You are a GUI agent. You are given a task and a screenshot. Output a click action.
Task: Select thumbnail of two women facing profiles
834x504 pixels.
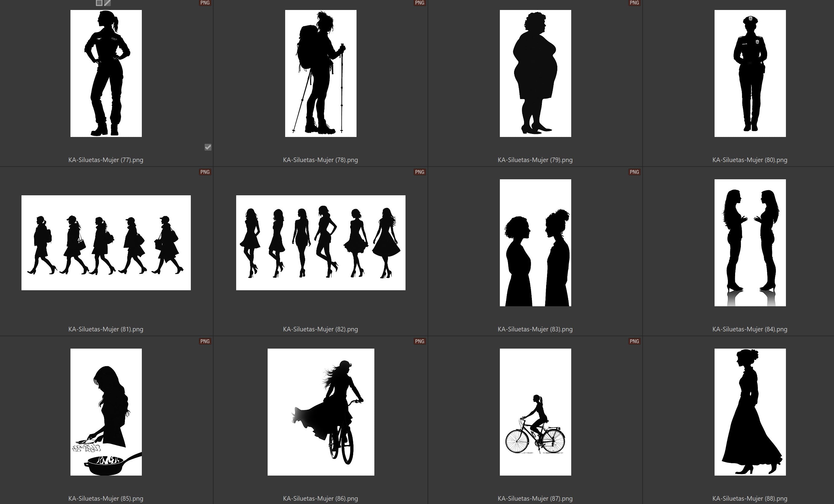point(535,243)
